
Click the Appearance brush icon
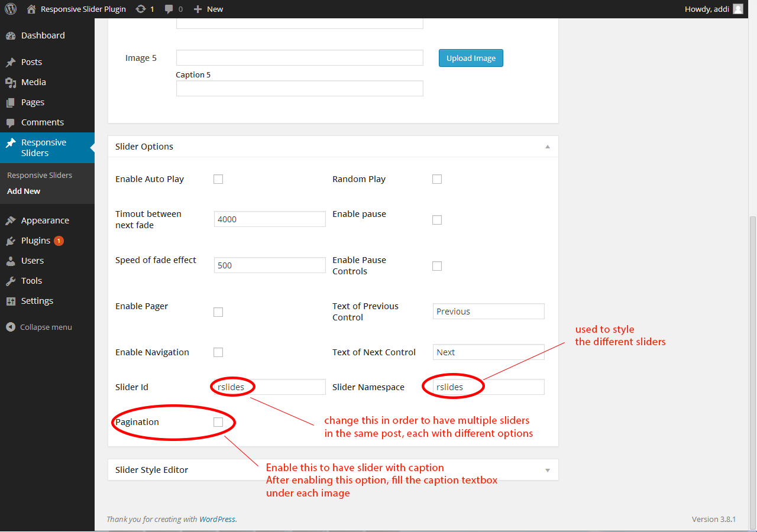pyautogui.click(x=11, y=220)
